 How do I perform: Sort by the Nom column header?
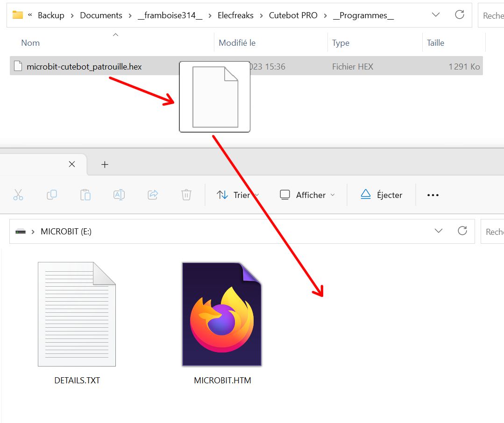30,42
